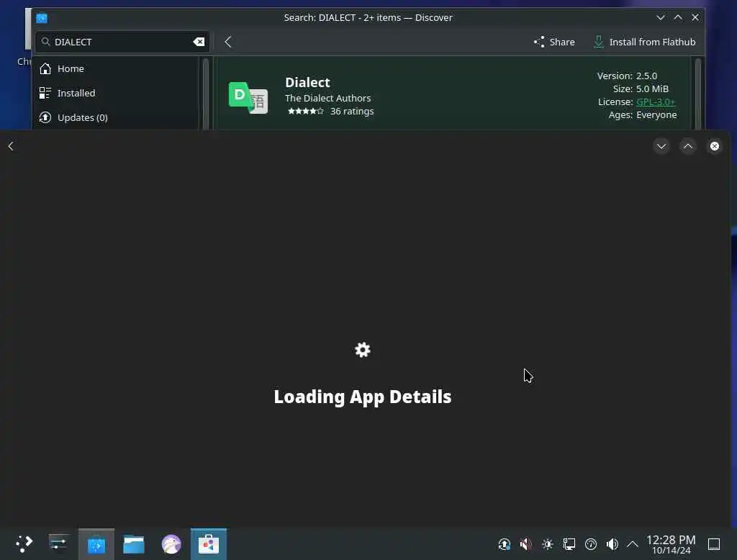Click the Discover window title bar icon
The image size is (737, 560).
(x=42, y=18)
